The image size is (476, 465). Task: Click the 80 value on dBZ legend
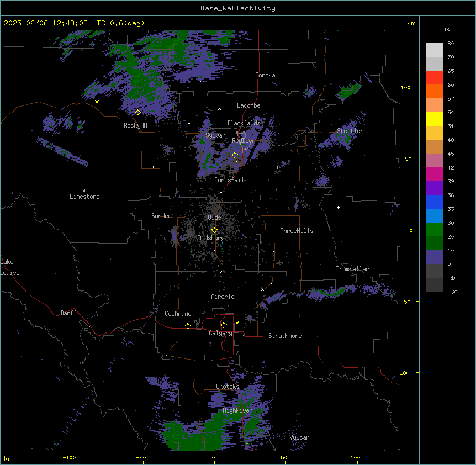coord(451,44)
